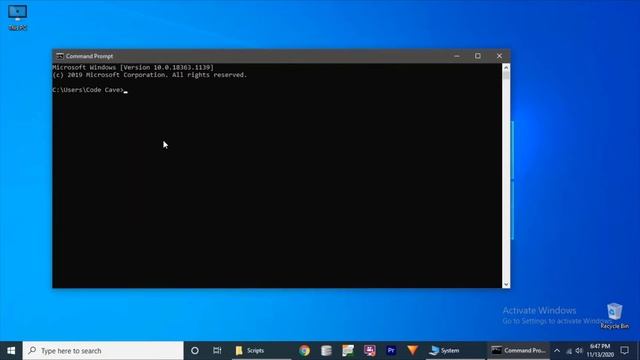640x360 pixels.
Task: Open network status tray icon
Action: (x=569, y=351)
